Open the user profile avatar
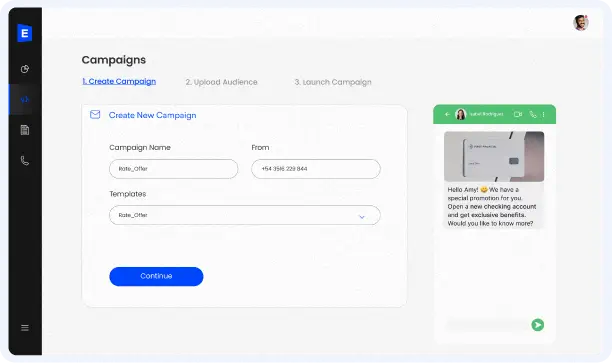The width and height of the screenshot is (612, 363). [x=581, y=23]
